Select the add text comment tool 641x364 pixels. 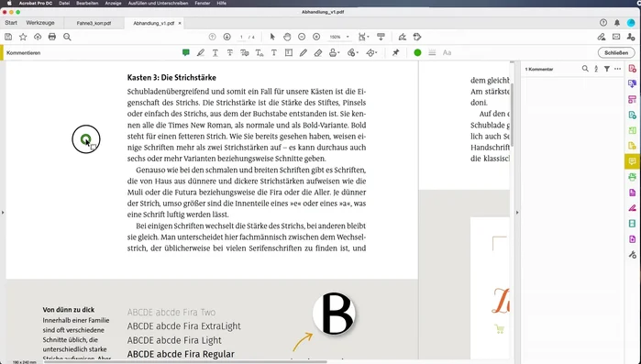[274, 52]
